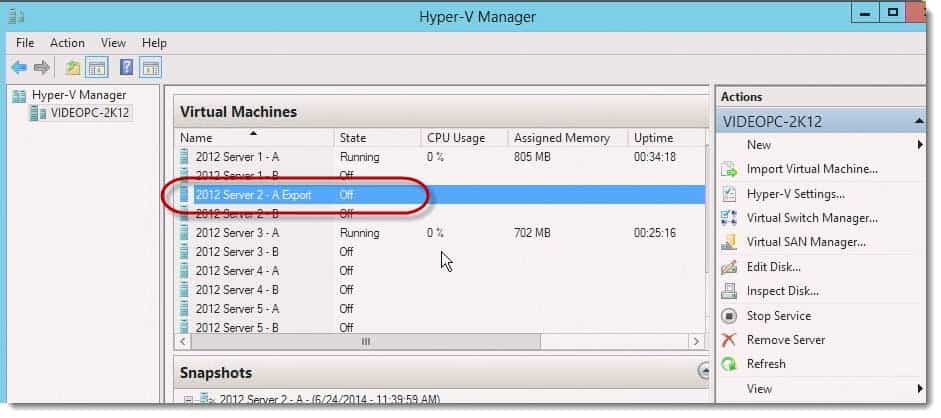Collapse the Snapshots pane
The image size is (941, 418).
tap(704, 371)
